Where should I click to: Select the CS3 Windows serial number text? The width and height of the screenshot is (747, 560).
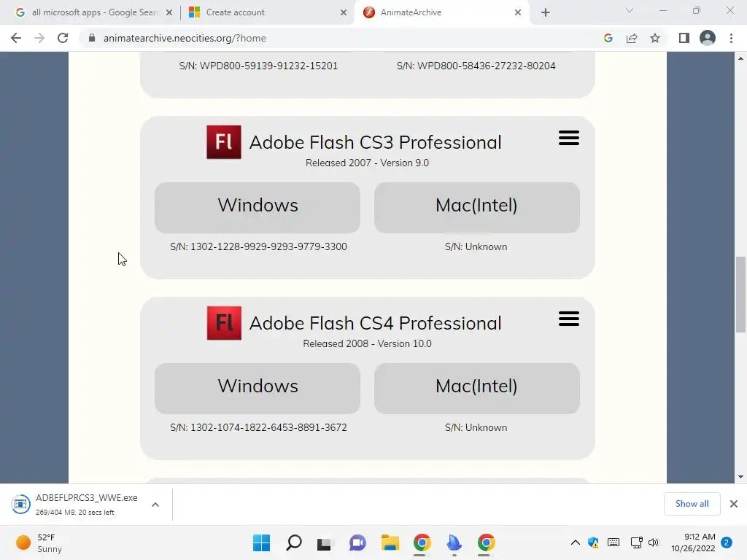click(258, 246)
